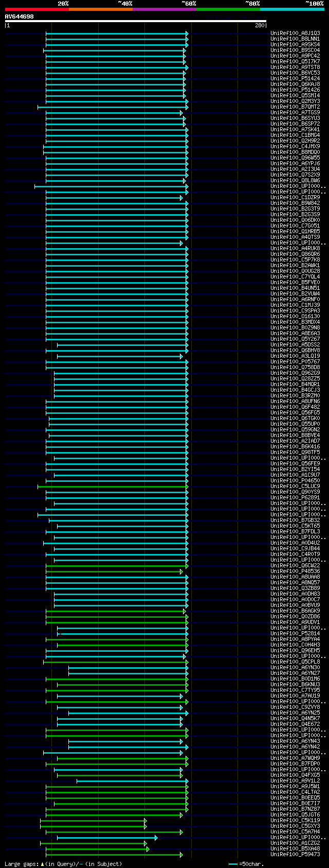This screenshot has width=329, height=868.
Task: Select label UniRef100_B4GCJ3
Action: point(295,390)
